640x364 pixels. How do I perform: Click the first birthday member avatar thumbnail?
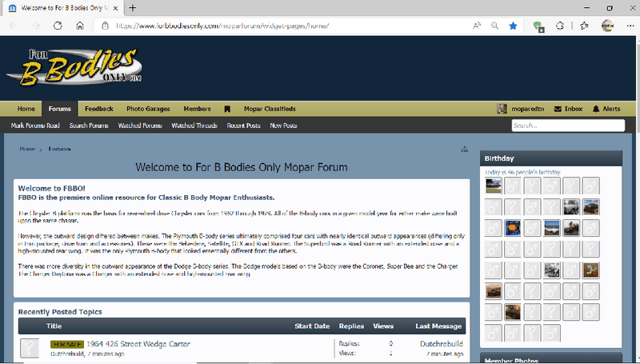click(494, 186)
